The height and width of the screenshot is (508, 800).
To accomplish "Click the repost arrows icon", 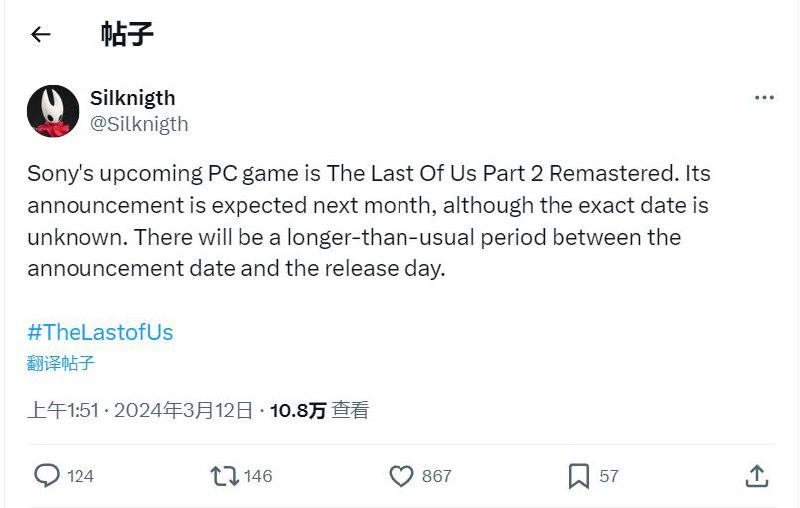I will (225, 475).
